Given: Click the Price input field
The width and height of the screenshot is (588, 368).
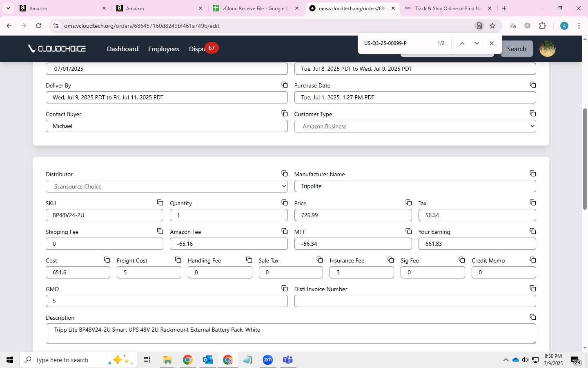Looking at the screenshot, I should (x=353, y=215).
